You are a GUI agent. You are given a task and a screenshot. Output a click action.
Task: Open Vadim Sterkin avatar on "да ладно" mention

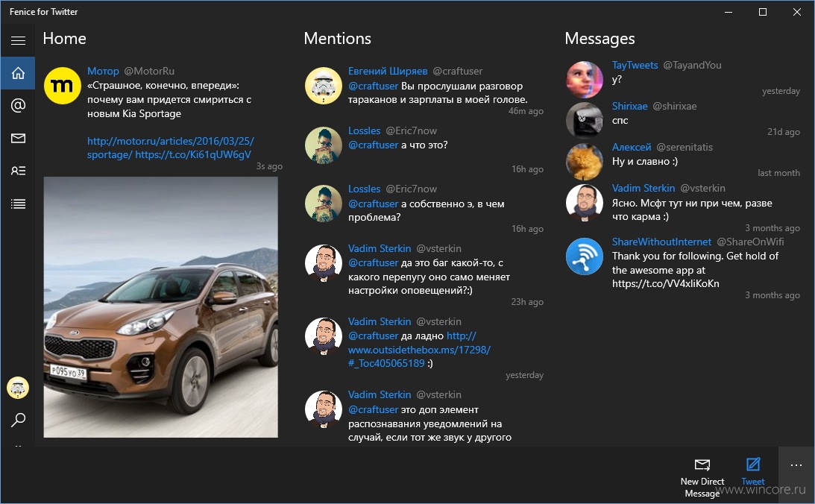tap(324, 336)
